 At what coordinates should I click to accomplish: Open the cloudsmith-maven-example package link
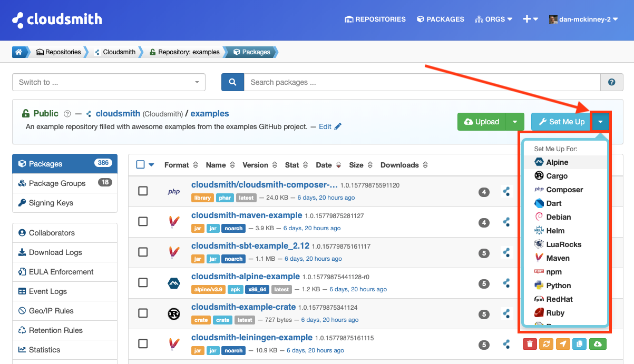247,215
